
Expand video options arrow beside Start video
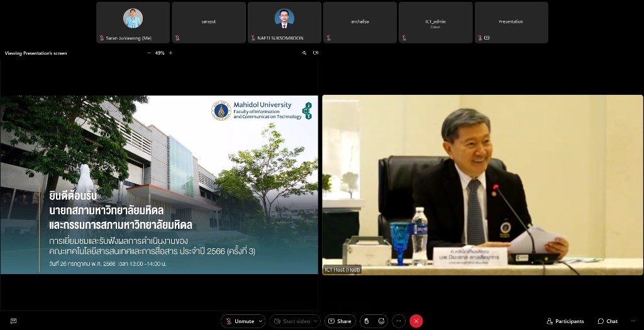point(316,321)
